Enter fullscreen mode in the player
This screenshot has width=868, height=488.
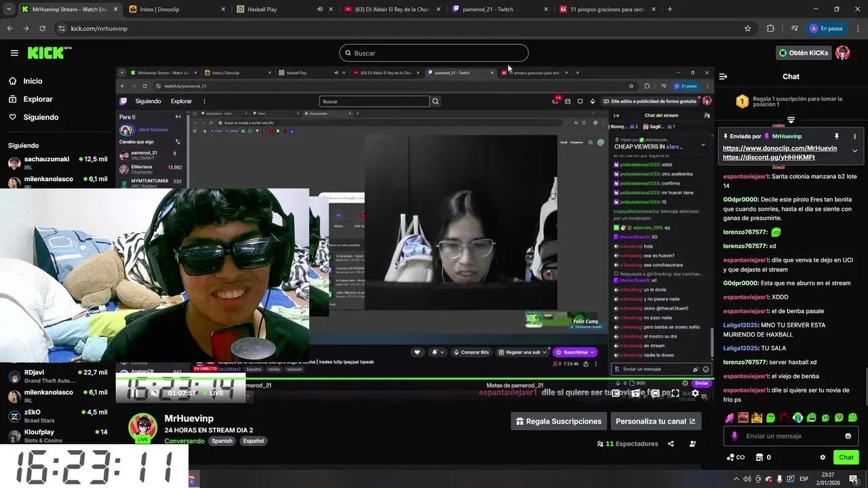pyautogui.click(x=675, y=393)
